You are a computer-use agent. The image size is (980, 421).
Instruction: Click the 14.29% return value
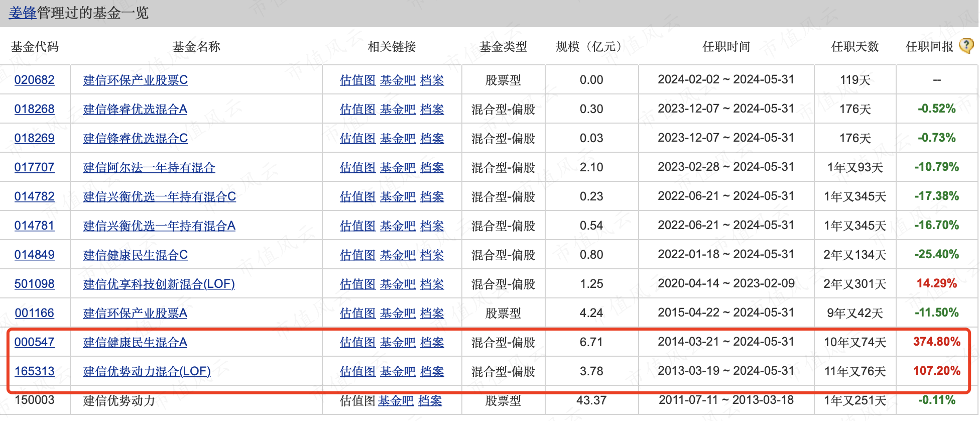[x=936, y=283]
